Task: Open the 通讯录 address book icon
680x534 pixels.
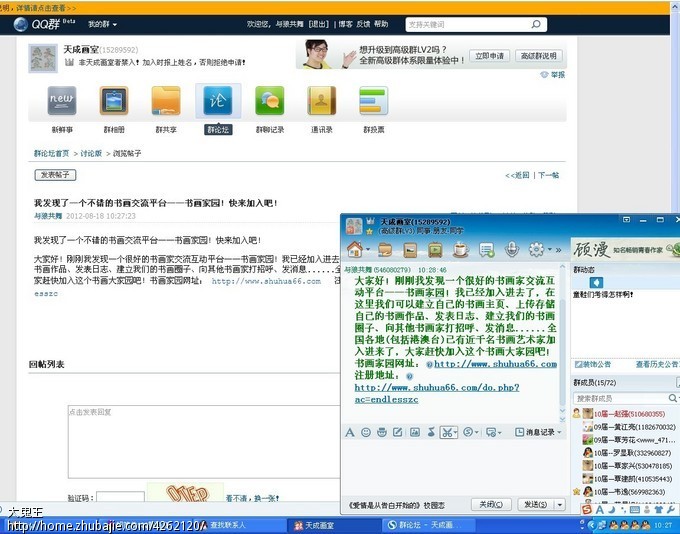Action: [x=321, y=101]
